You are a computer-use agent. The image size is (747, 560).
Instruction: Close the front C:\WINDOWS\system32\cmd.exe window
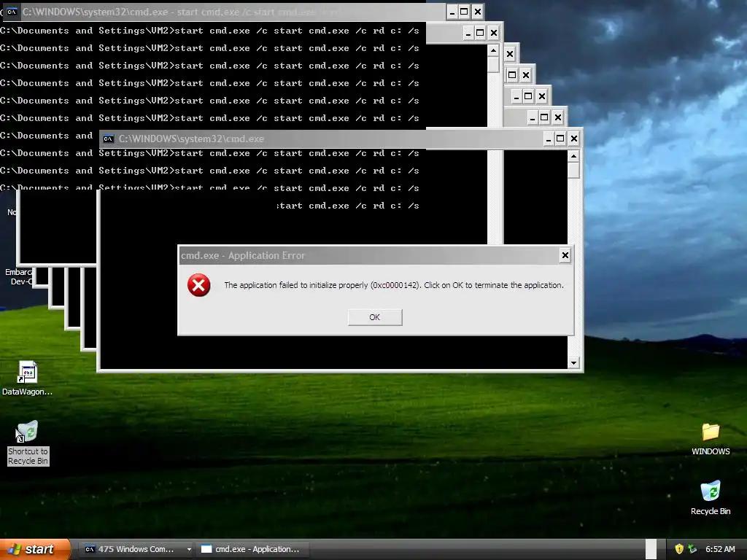(x=574, y=139)
